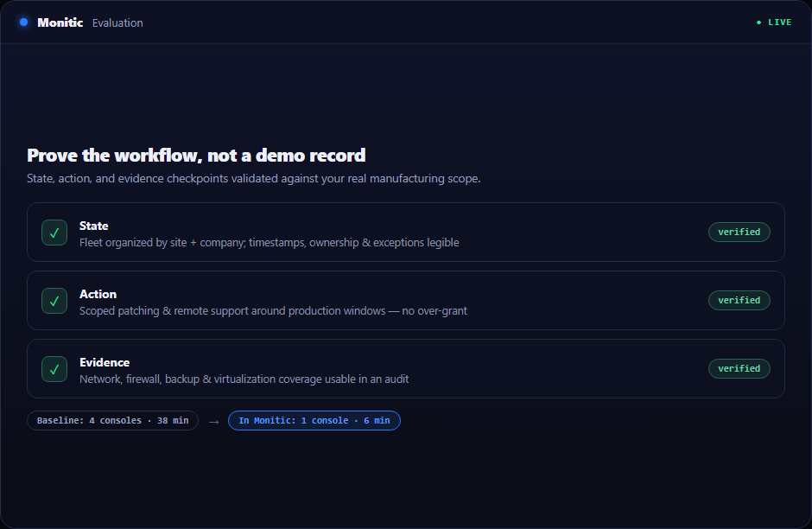
Task: Click the 'In Monitic: 1 console · 6 min' pill
Action: 314,421
